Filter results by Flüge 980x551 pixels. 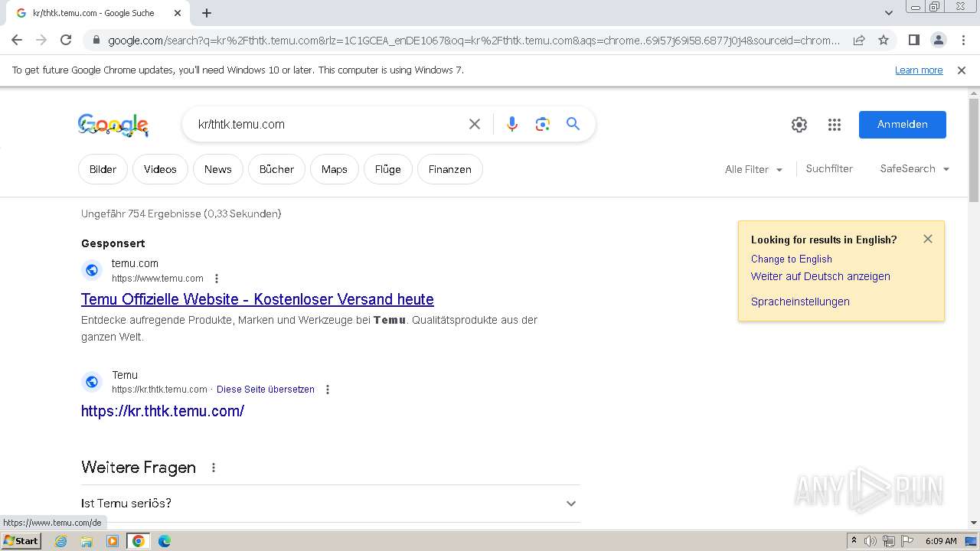click(x=388, y=169)
